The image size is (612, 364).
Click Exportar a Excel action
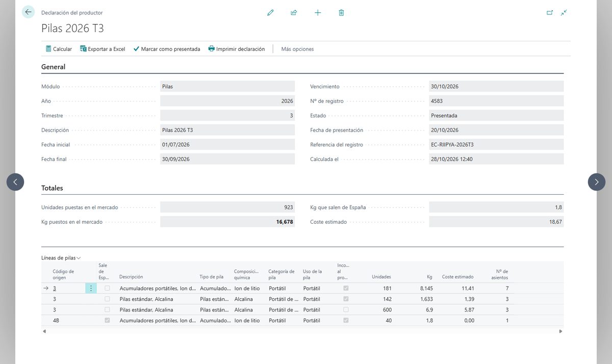tap(102, 49)
